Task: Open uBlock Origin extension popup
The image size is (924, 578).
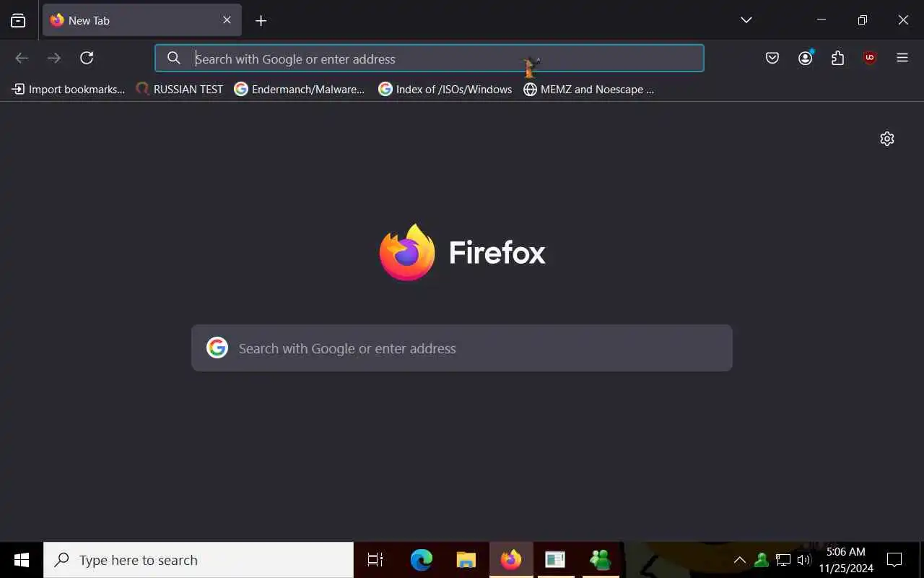Action: (x=870, y=58)
